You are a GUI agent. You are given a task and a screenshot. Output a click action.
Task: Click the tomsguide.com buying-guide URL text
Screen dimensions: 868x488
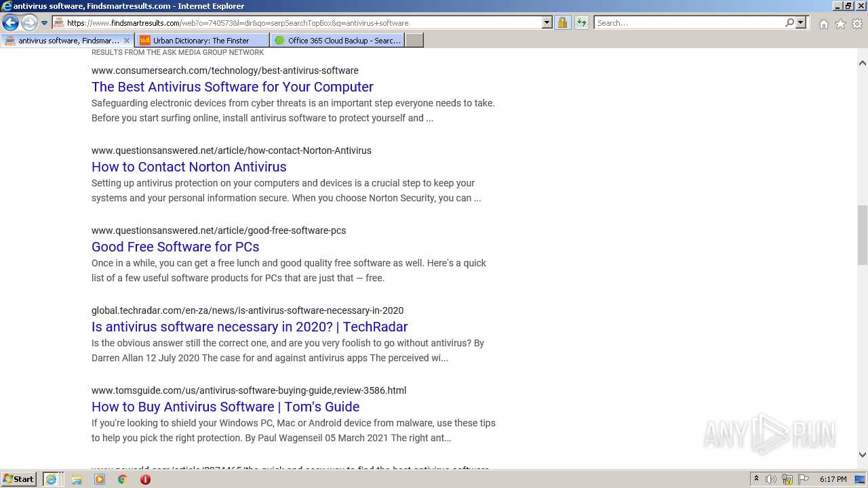point(249,390)
